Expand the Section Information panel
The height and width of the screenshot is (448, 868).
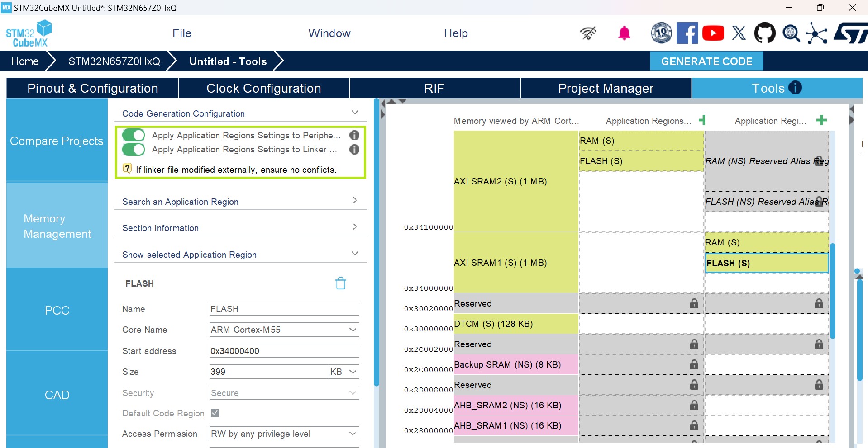355,226
